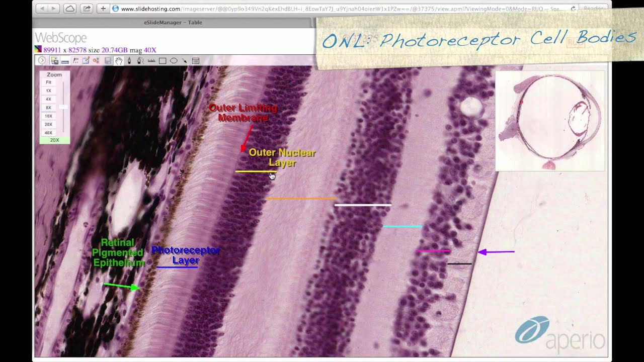The image size is (644, 362).
Task: Set zoom level to 4X
Action: [x=49, y=99]
